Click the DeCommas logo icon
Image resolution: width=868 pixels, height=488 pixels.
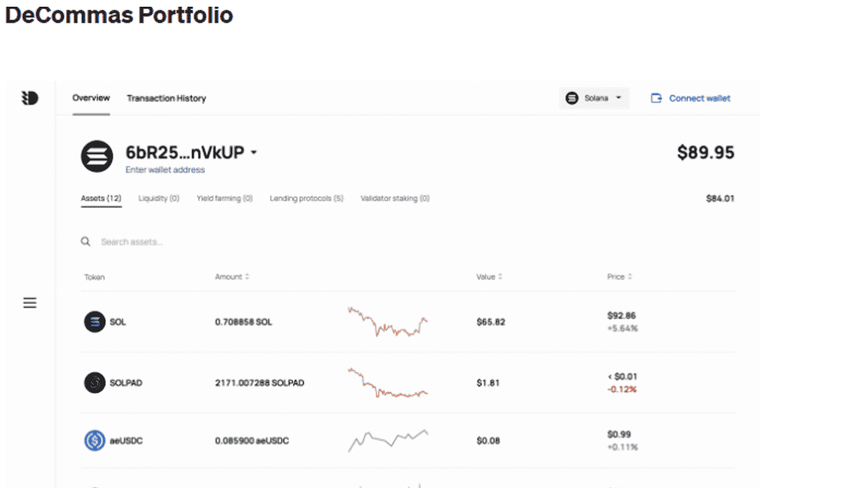pyautogui.click(x=30, y=98)
